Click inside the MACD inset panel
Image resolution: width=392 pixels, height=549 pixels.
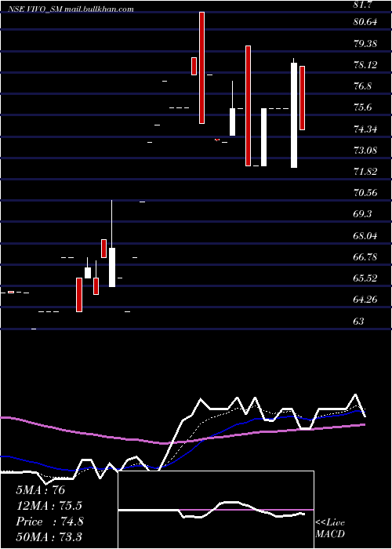(x=216, y=510)
